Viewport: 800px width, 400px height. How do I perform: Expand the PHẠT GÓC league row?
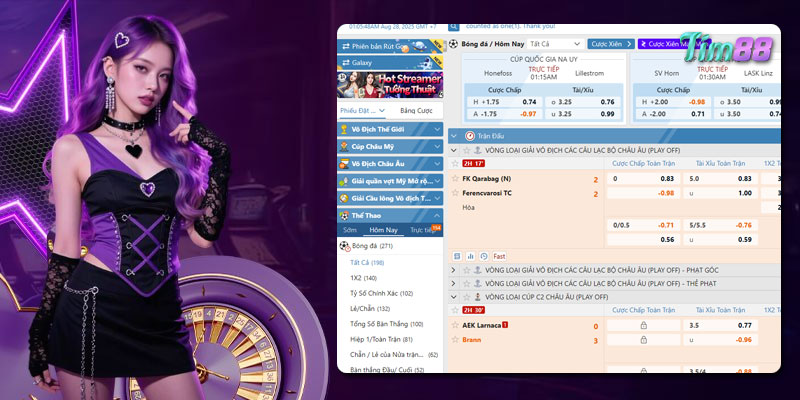[454, 270]
